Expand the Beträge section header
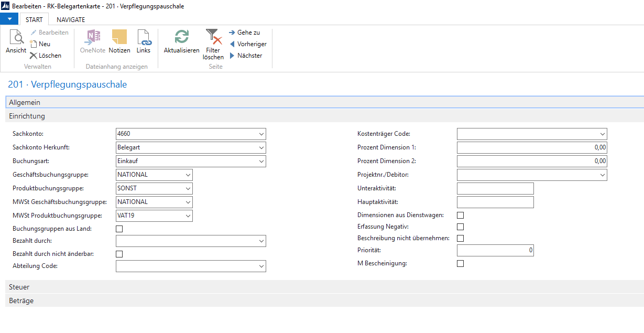The width and height of the screenshot is (644, 333). (x=21, y=300)
